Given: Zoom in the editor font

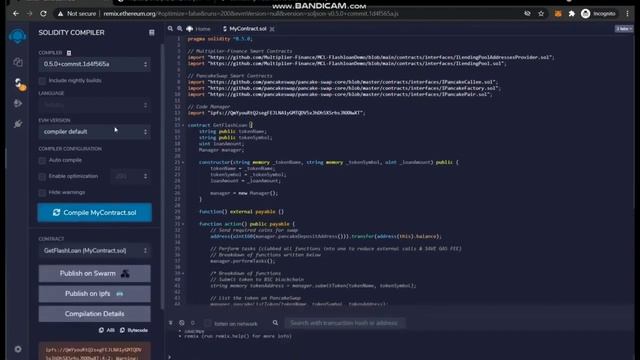Looking at the screenshot, I should (x=180, y=29).
